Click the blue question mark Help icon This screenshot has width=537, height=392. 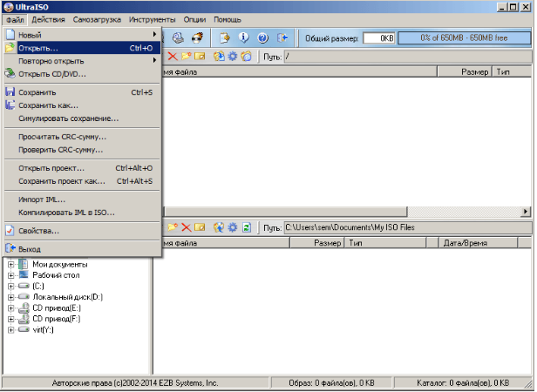262,37
